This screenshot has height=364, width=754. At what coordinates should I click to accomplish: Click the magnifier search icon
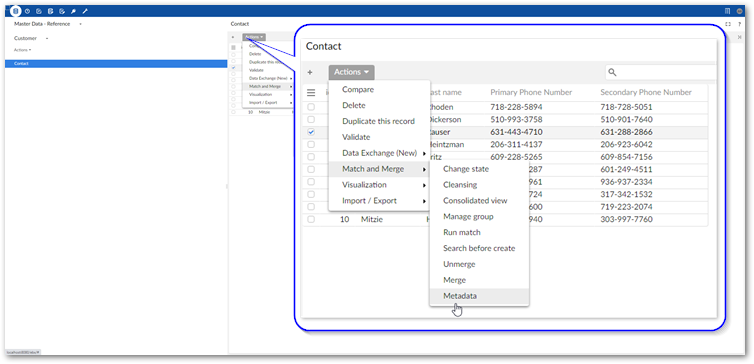coord(612,72)
